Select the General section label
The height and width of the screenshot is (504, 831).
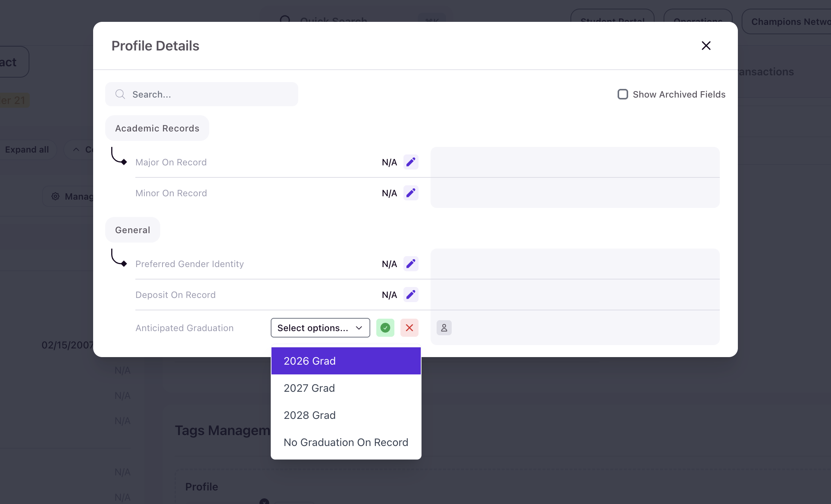coord(132,230)
